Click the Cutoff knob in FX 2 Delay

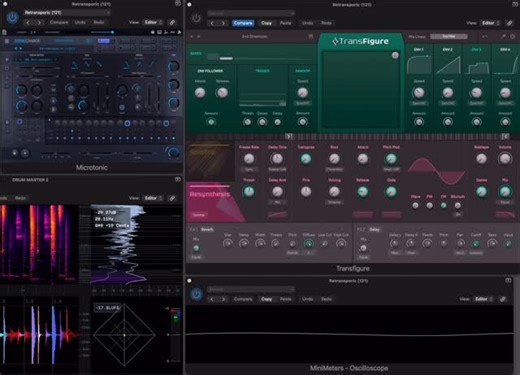[x=476, y=244]
